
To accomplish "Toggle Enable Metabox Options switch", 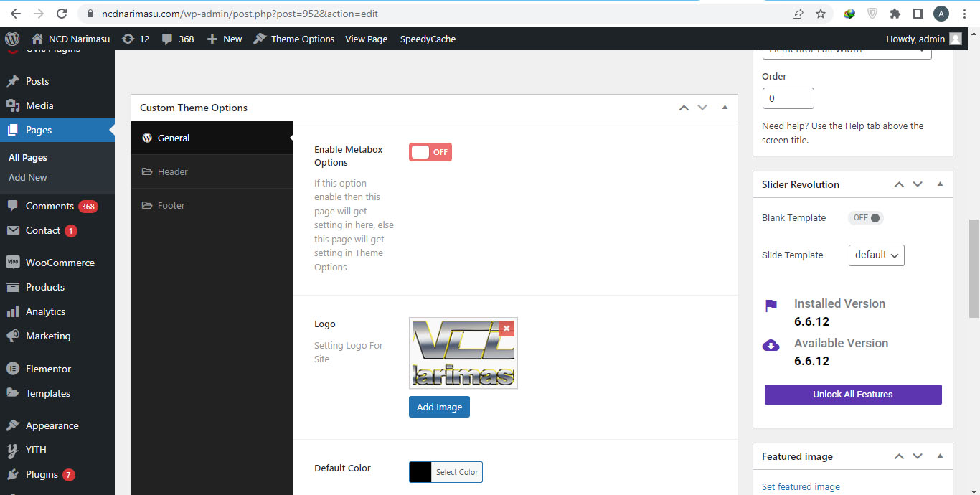I will click(x=430, y=152).
